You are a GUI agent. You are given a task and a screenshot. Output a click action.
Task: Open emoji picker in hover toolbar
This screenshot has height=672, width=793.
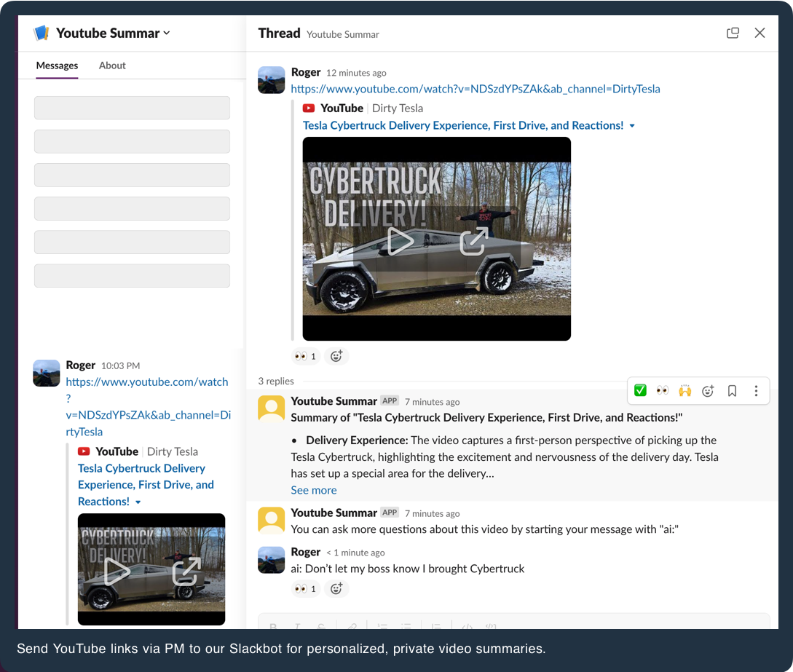[x=708, y=390]
